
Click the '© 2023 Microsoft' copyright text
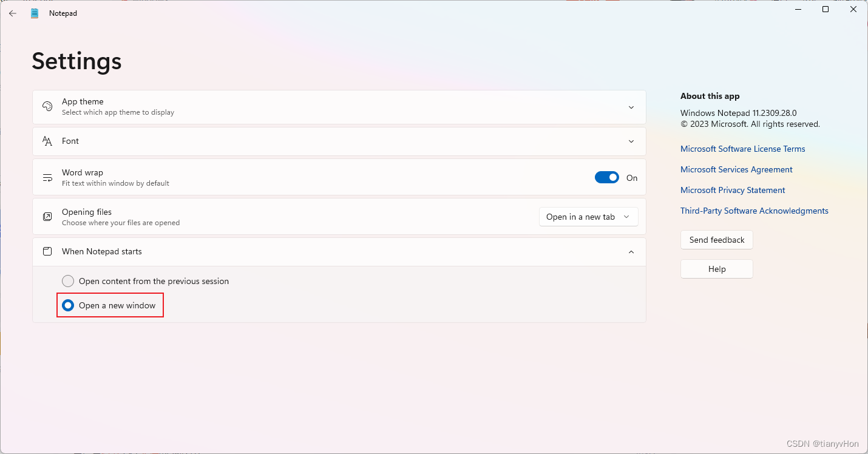tap(750, 124)
